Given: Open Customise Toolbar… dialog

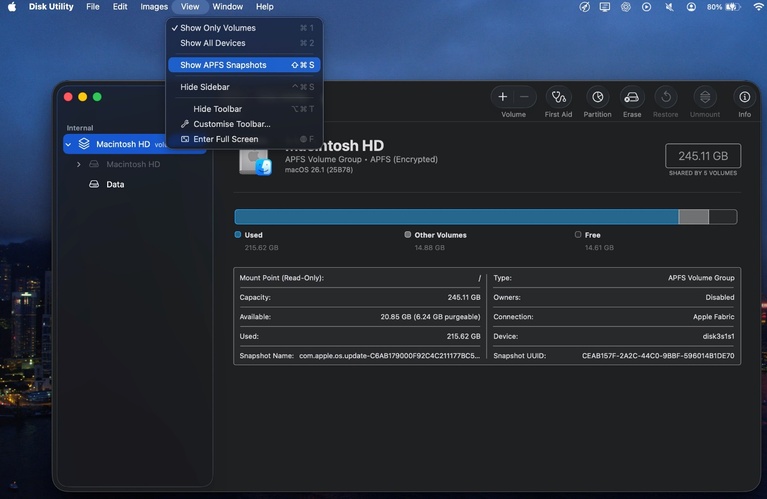Looking at the screenshot, I should pos(245,124).
